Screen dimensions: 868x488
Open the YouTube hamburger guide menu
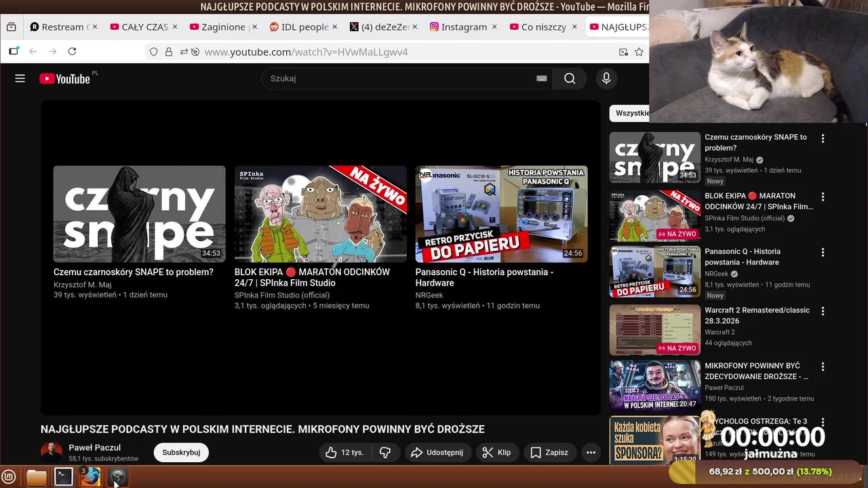(20, 79)
